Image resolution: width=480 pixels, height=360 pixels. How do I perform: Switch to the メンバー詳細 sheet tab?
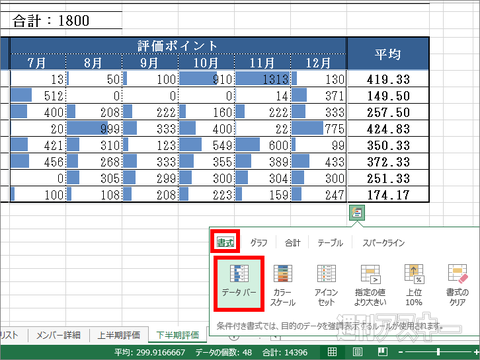[x=58, y=335]
